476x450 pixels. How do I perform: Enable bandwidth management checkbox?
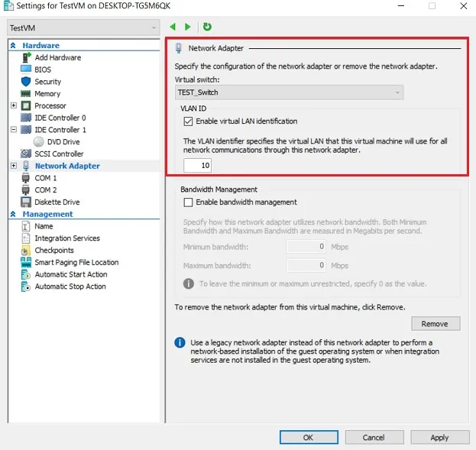pos(189,202)
